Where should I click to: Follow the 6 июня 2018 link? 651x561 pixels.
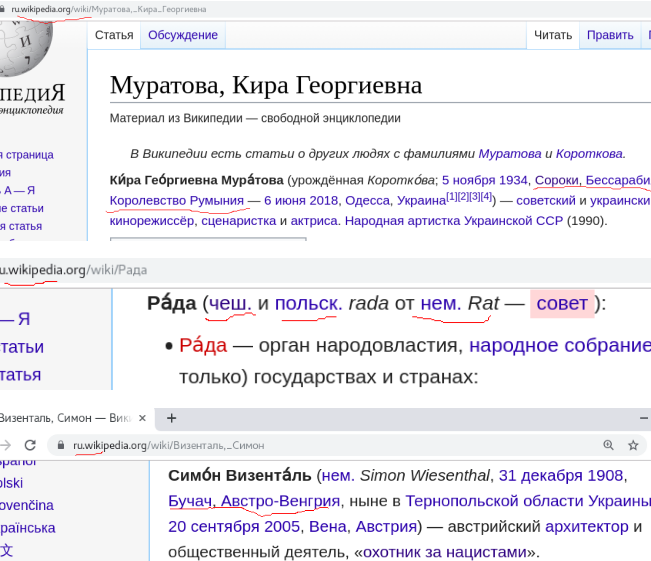click(x=301, y=200)
